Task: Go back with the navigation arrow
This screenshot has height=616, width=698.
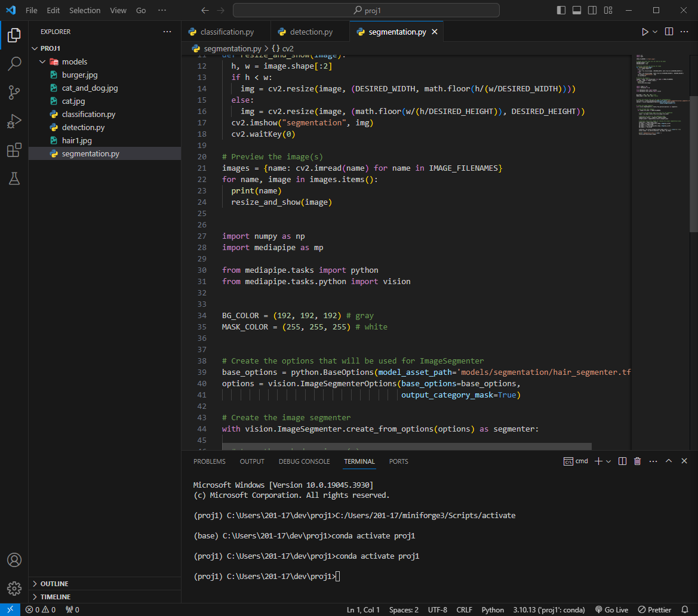Action: click(205, 10)
